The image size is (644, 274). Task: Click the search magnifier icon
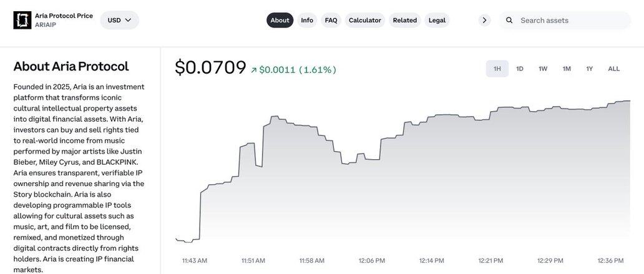click(x=509, y=20)
